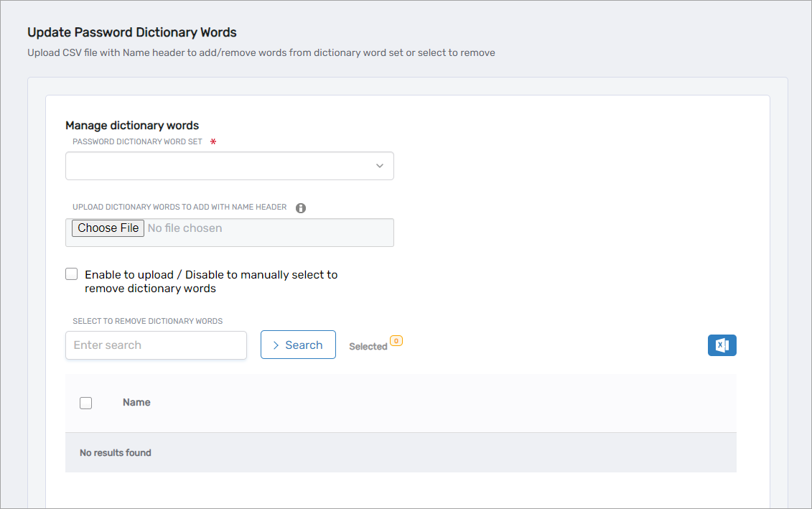Click the orange Selected count badge

[397, 340]
